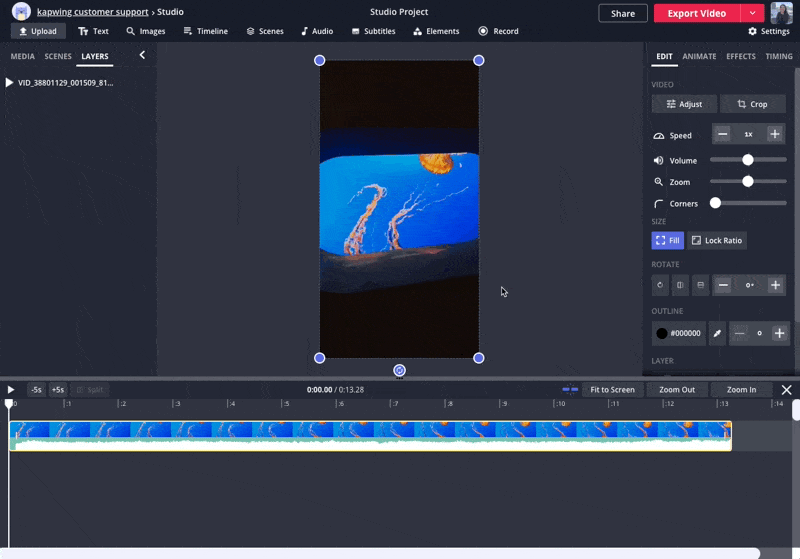Close the timeline with the X icon
800x559 pixels.
(x=787, y=389)
